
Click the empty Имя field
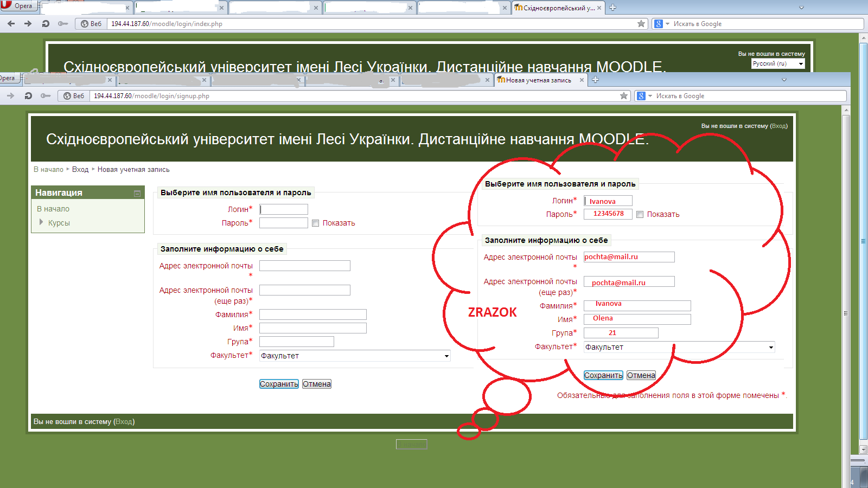click(313, 328)
